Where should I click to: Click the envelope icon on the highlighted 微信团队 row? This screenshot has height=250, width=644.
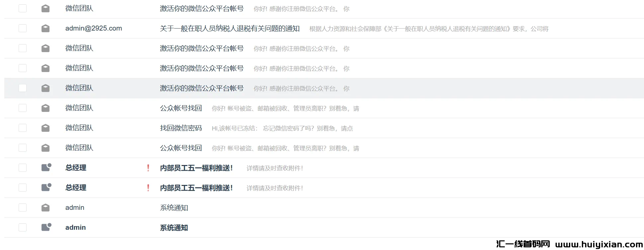point(46,88)
